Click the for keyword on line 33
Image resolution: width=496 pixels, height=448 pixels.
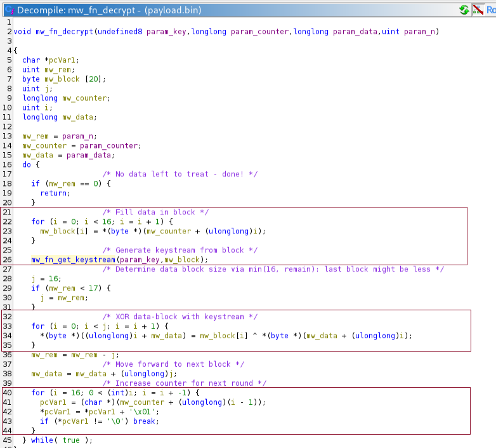point(37,326)
